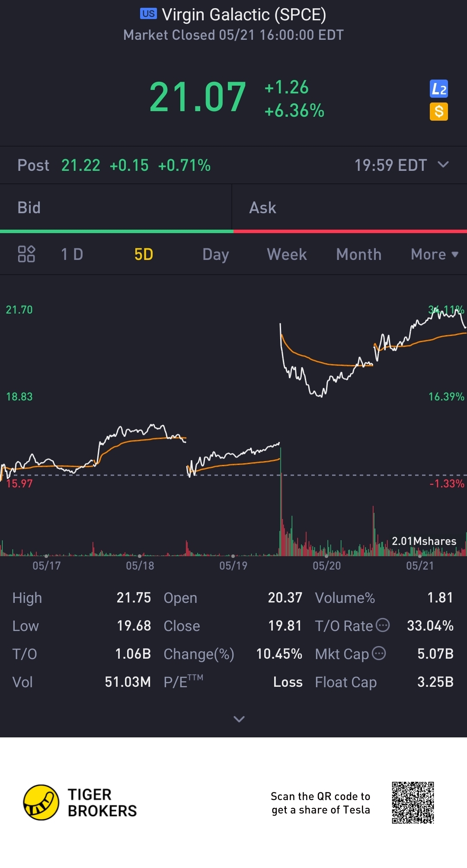
Task: Tap the Float Cap 3.25B value
Action: click(x=435, y=682)
